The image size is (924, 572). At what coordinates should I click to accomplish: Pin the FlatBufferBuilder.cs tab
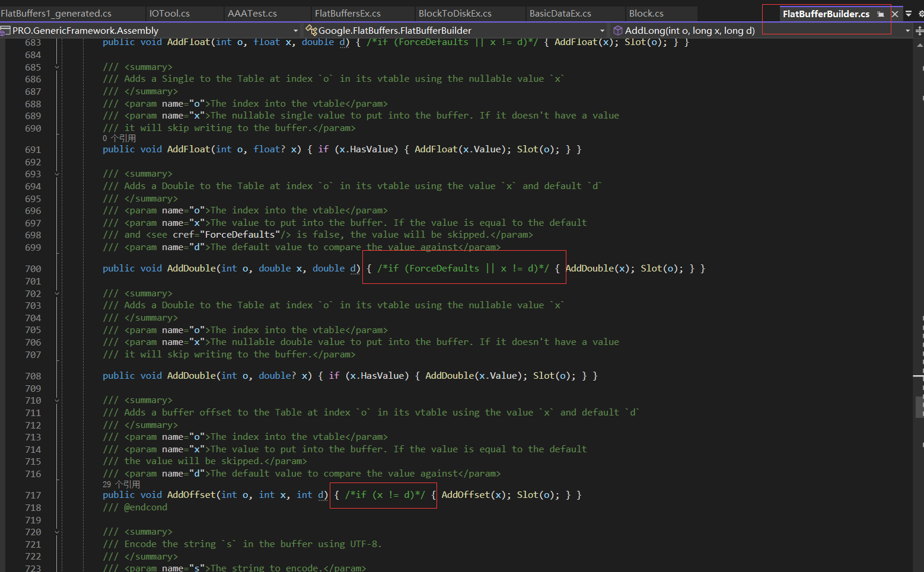pyautogui.click(x=881, y=14)
